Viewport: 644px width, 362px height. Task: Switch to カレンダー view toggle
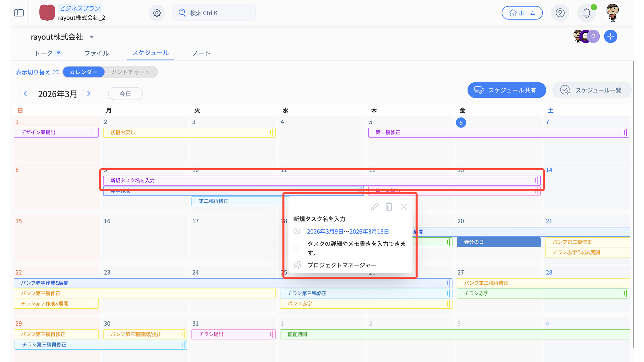(x=84, y=72)
